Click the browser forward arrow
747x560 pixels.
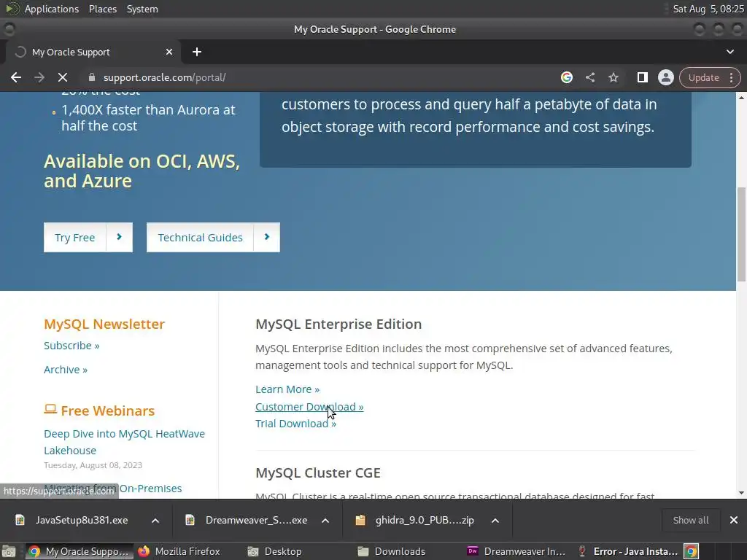coord(39,77)
